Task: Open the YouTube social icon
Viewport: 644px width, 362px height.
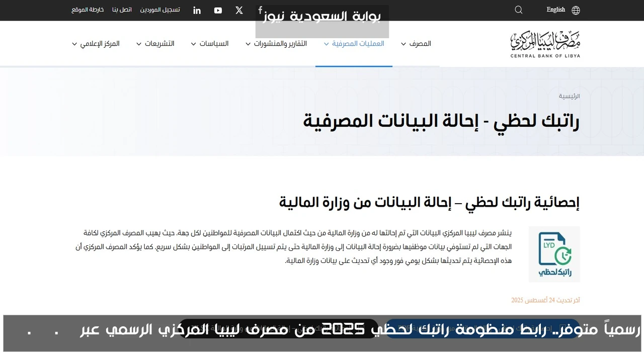Action: pos(218,11)
